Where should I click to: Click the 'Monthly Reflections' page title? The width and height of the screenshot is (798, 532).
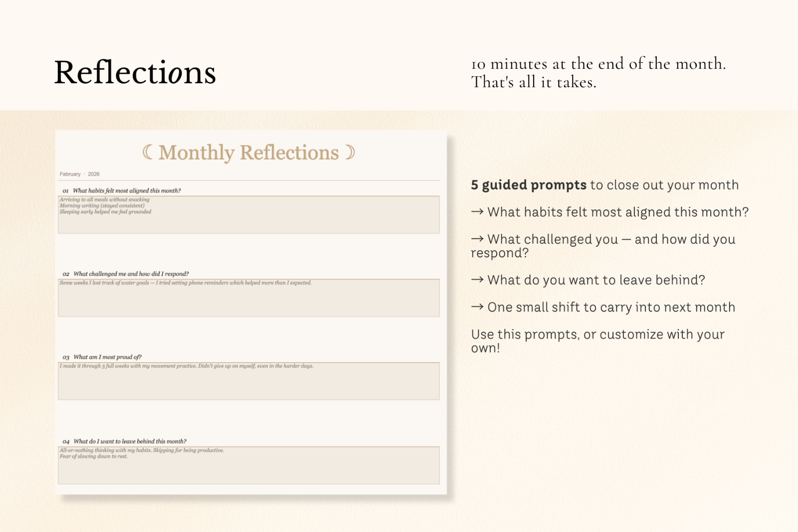(x=248, y=153)
